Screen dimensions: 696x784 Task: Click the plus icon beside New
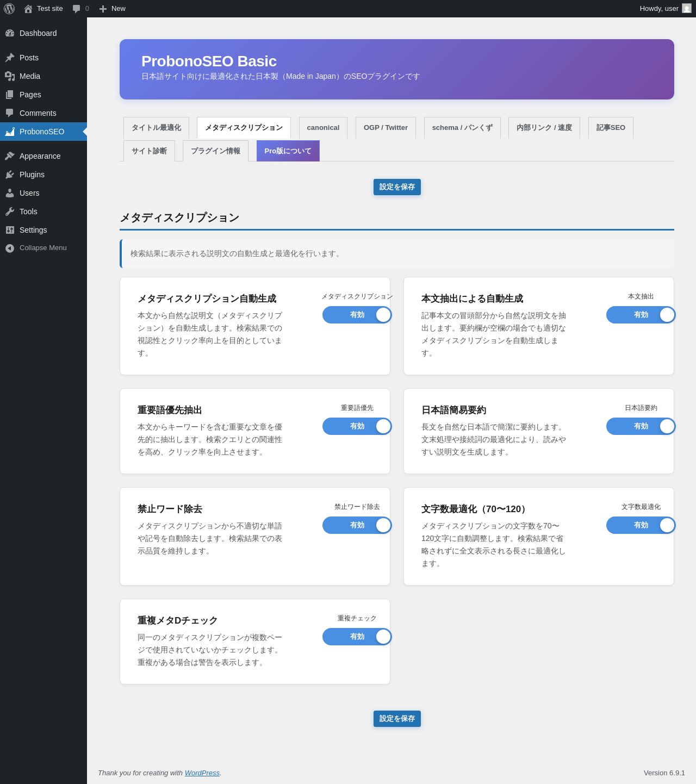click(x=103, y=9)
